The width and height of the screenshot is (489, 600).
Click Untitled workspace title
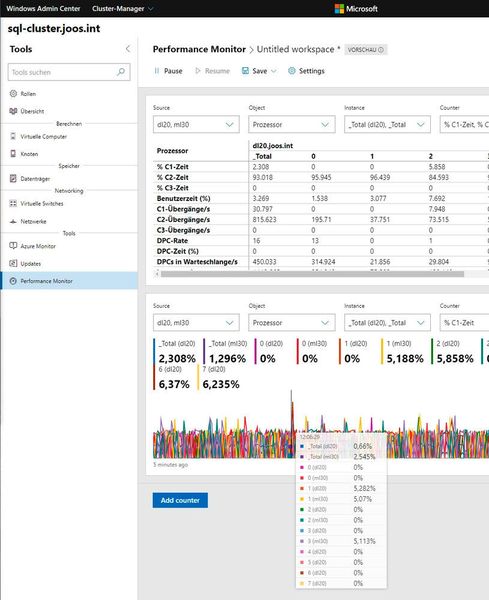pyautogui.click(x=295, y=49)
